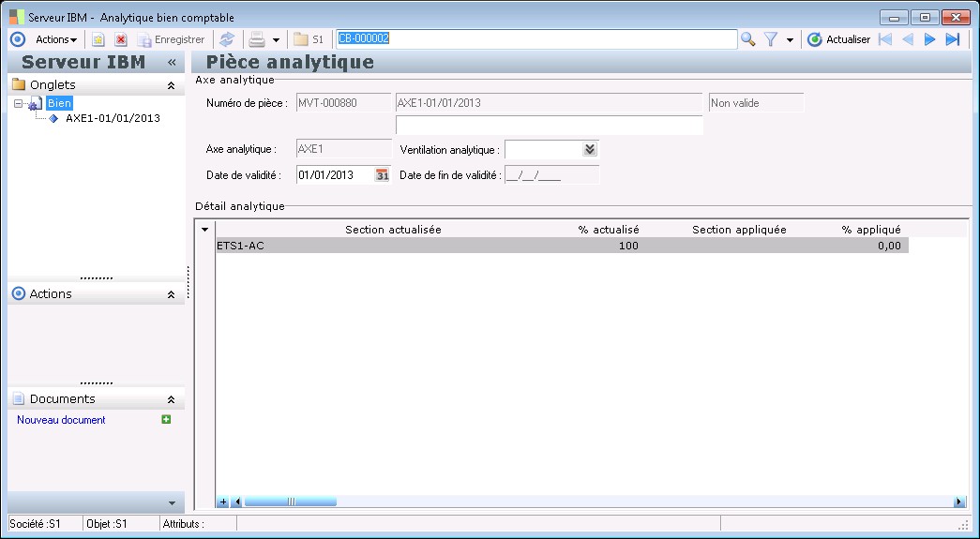Click the refresh arrows toolbar icon

(227, 39)
